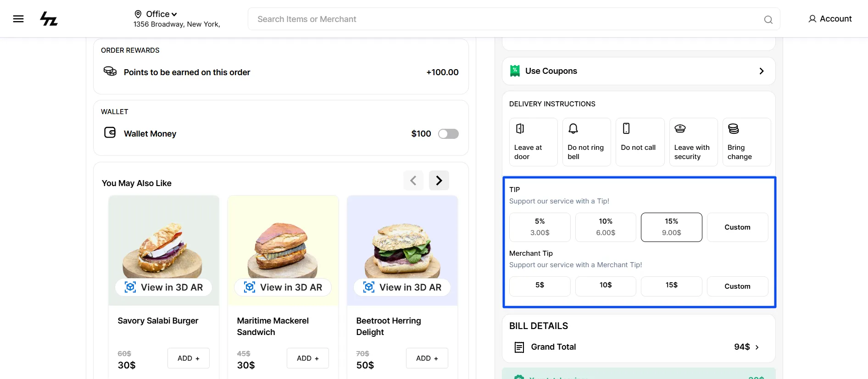This screenshot has height=379, width=868.
Task: Add Maritime Mackerel Sandwich to cart
Action: pos(308,358)
